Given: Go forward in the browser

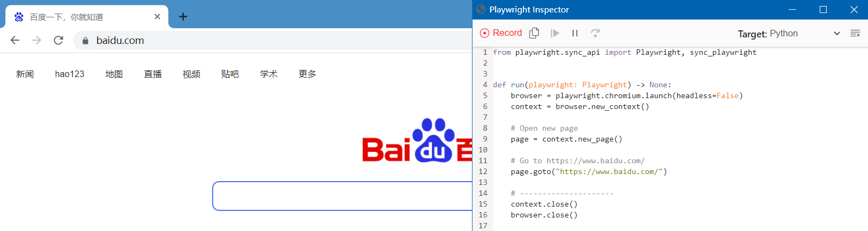Looking at the screenshot, I should 36,40.
